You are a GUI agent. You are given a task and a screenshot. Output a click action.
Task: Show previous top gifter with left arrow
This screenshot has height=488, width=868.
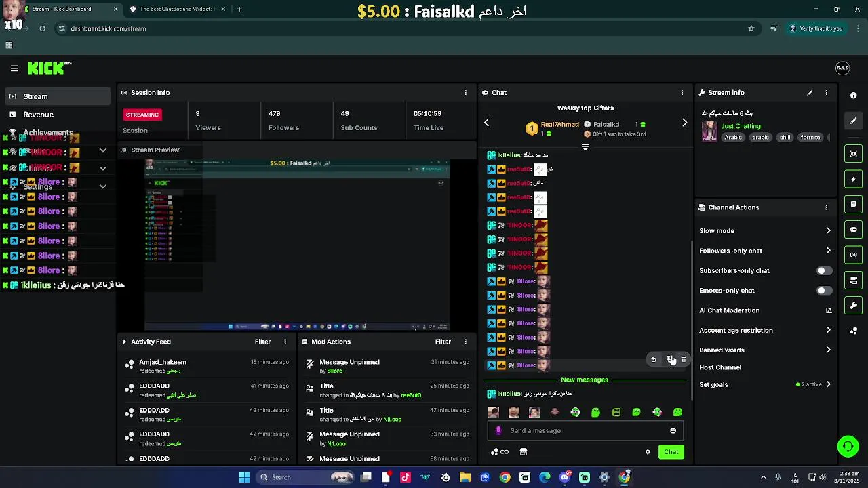tap(486, 123)
